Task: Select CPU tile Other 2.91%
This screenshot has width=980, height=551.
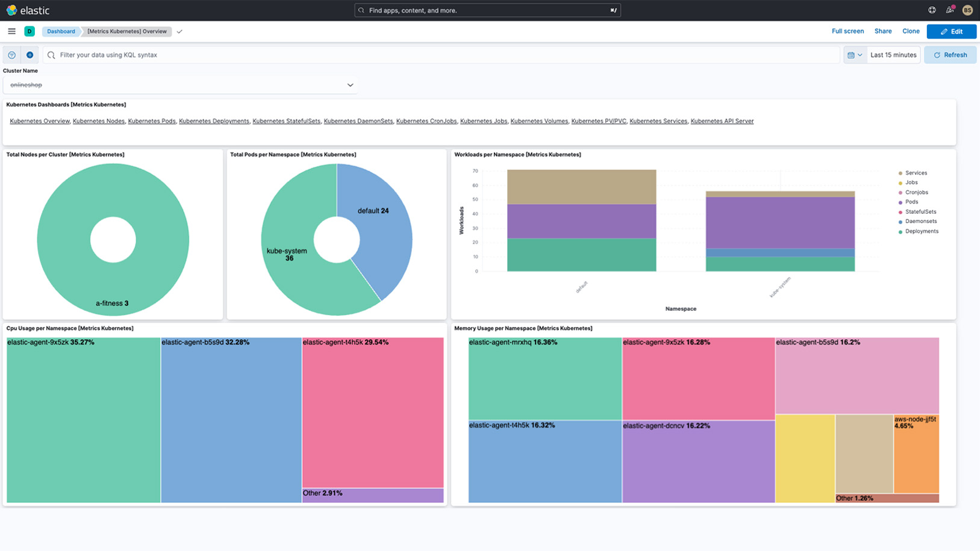Action: click(373, 496)
